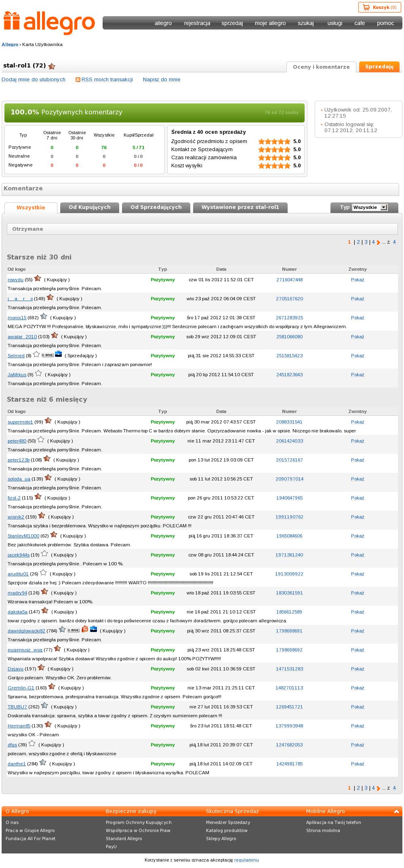Open the Typ filter dropdown
This screenshot has width=404, height=868.
click(370, 207)
